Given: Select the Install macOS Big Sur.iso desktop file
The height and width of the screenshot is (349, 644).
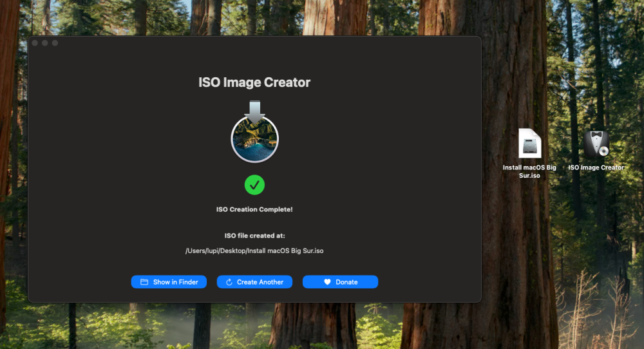Looking at the screenshot, I should tap(530, 144).
